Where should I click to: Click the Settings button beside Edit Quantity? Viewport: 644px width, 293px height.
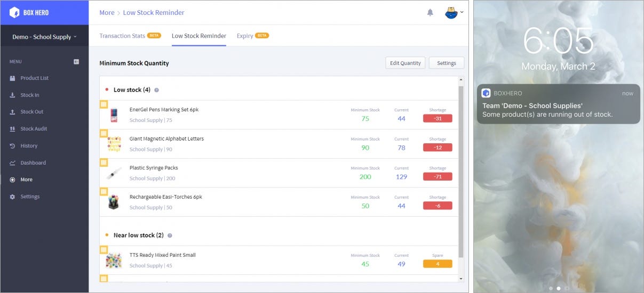click(447, 63)
